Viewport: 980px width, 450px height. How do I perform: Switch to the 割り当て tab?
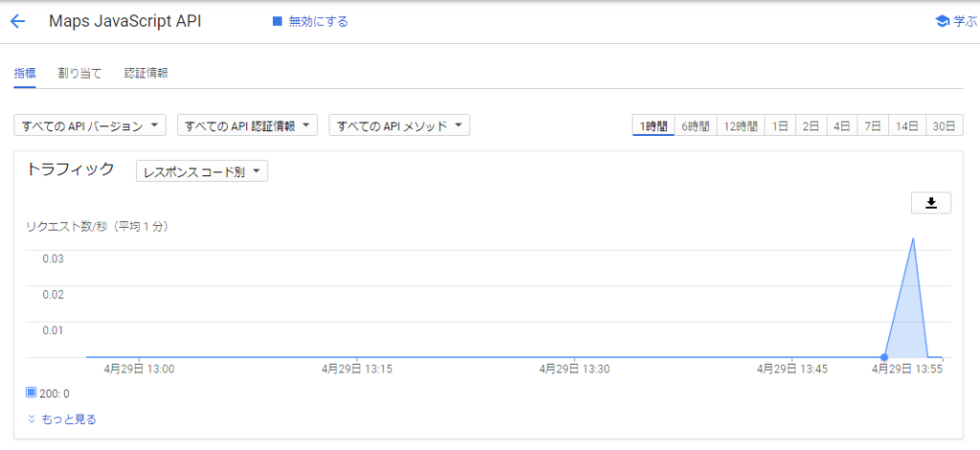[79, 73]
